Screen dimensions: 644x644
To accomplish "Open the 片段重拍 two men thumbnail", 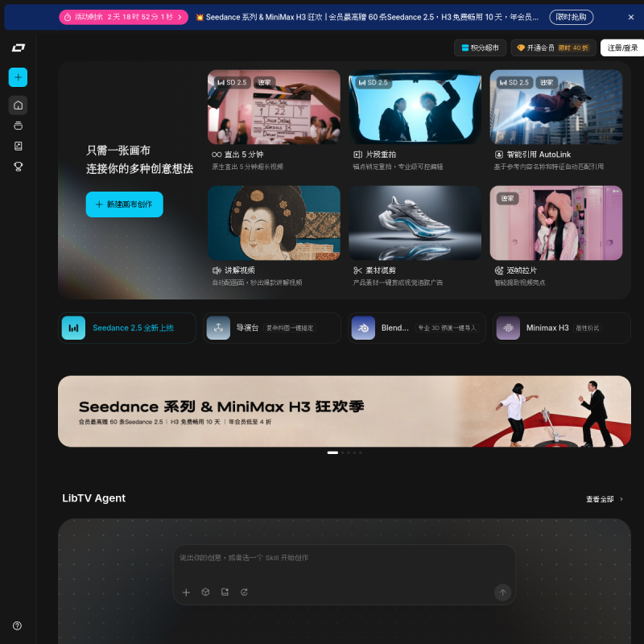I will (415, 107).
